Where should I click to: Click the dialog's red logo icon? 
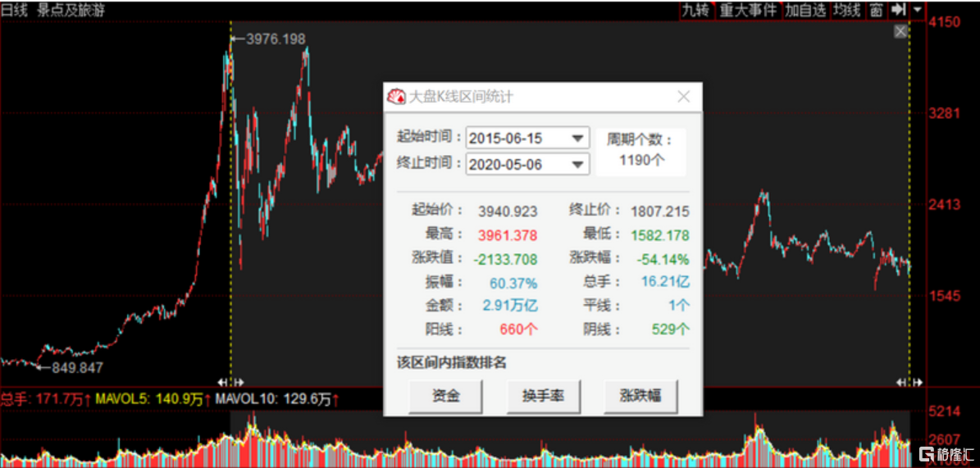pos(396,97)
